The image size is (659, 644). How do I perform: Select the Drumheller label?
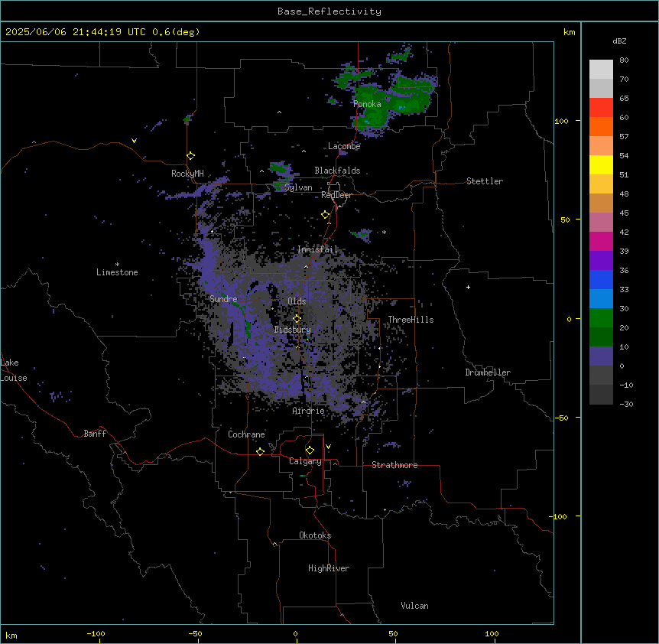click(x=488, y=372)
